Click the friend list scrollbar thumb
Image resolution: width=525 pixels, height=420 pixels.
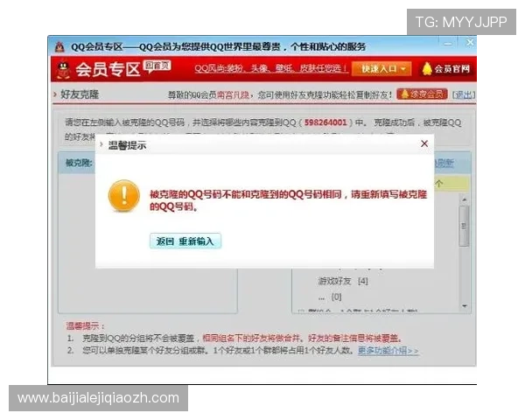point(464,226)
